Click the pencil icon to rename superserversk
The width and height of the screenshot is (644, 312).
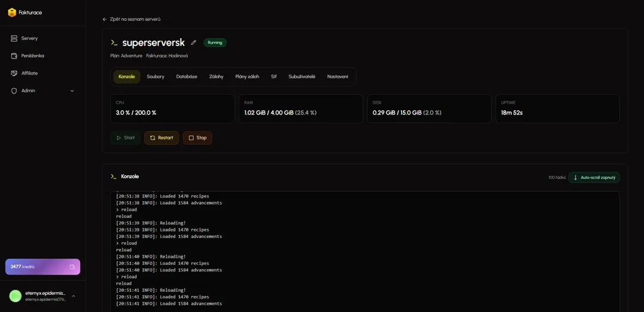(194, 42)
